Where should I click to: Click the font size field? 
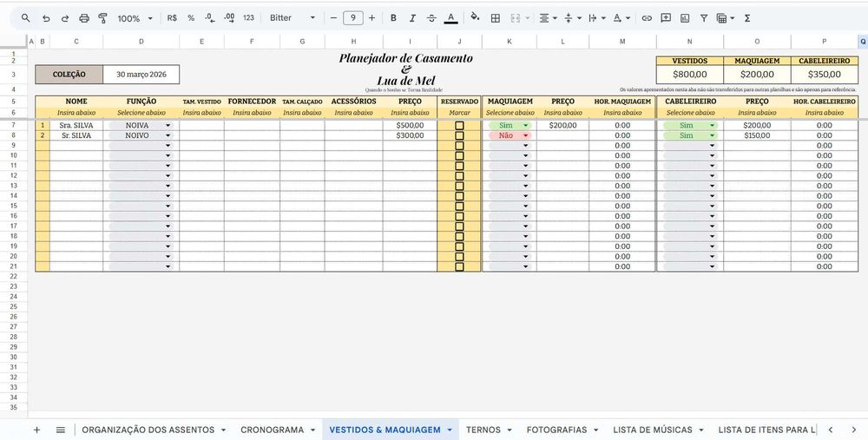(x=353, y=17)
